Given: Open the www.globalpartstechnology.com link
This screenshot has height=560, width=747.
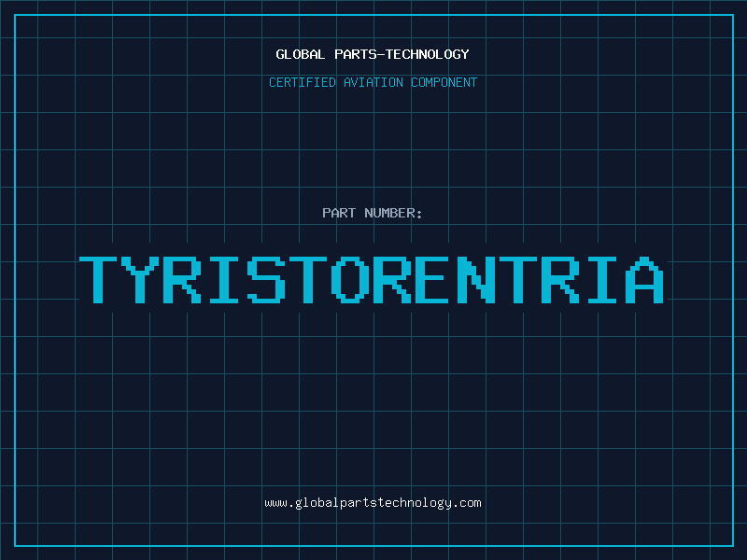Looking at the screenshot, I should (373, 503).
